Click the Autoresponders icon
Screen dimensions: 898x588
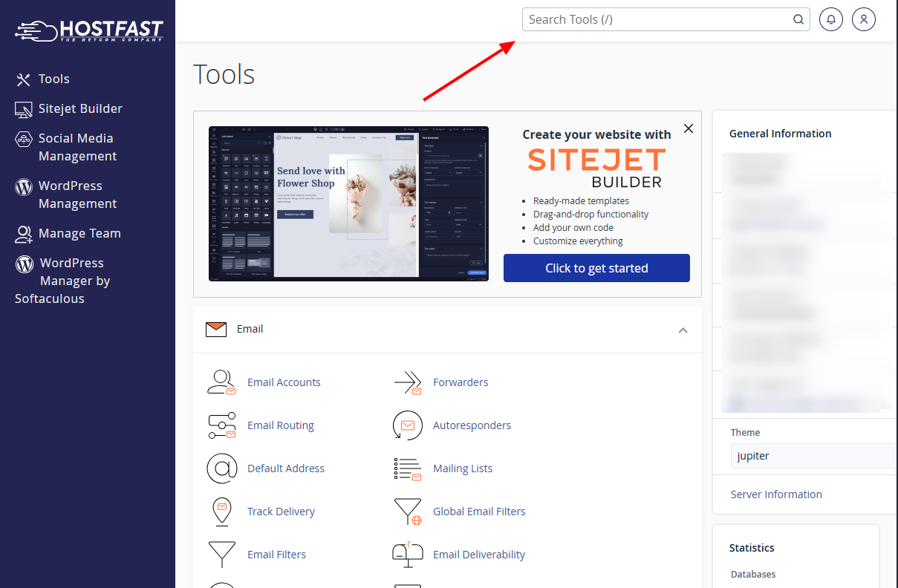(408, 425)
